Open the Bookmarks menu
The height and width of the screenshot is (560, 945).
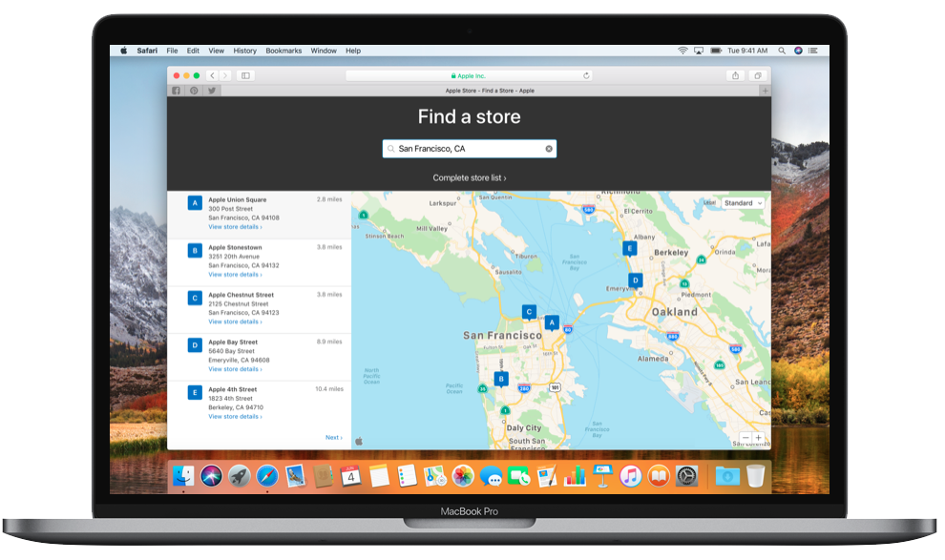tap(283, 51)
